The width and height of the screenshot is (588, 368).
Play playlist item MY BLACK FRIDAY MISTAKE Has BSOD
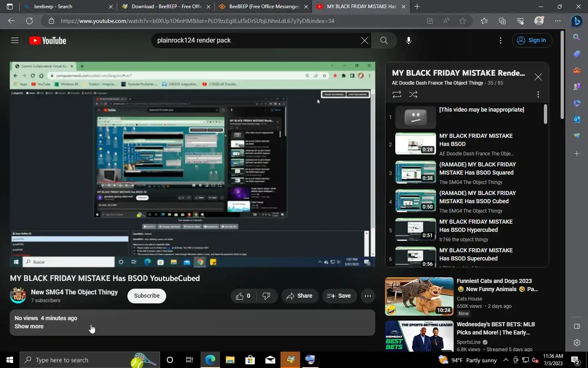(x=467, y=144)
